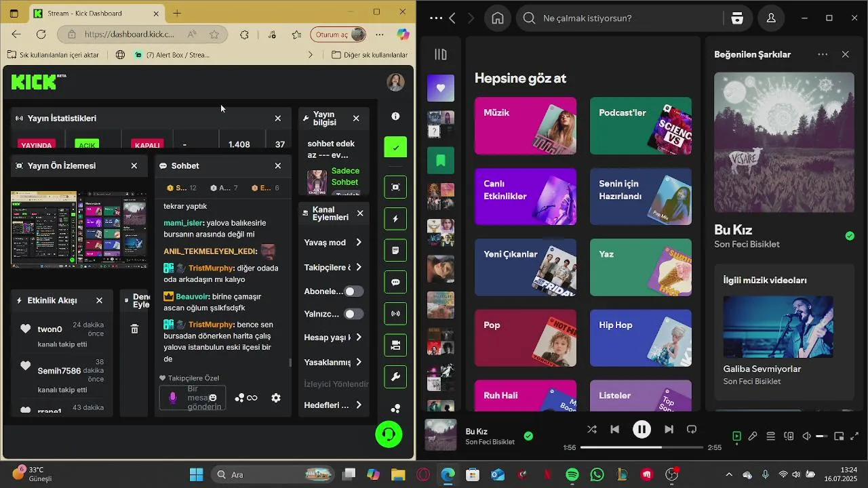Open the Canlı Etkinlikler category card
The image size is (868, 488).
526,197
